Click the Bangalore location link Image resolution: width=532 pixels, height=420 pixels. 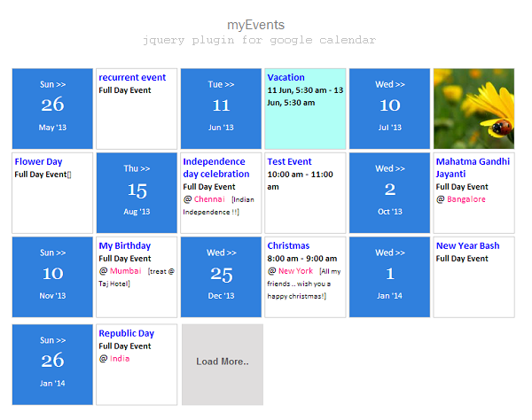point(466,199)
